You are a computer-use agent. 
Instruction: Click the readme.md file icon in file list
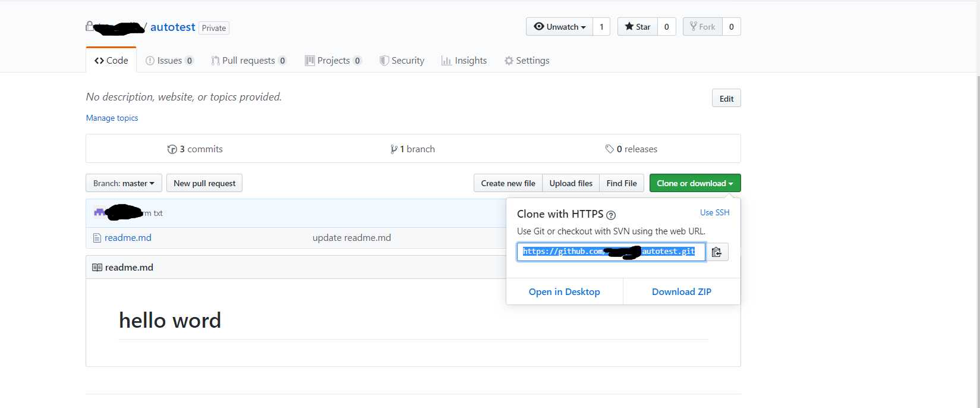pyautogui.click(x=97, y=238)
